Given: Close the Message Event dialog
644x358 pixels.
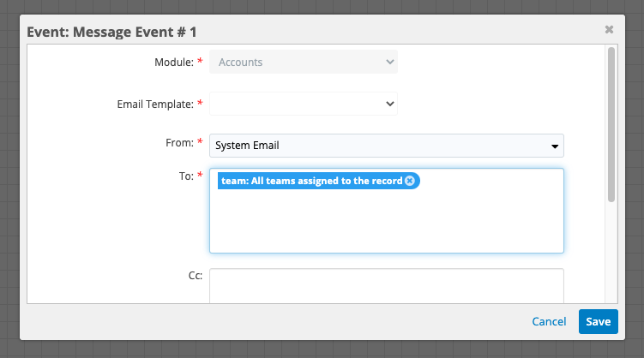Looking at the screenshot, I should click(609, 29).
